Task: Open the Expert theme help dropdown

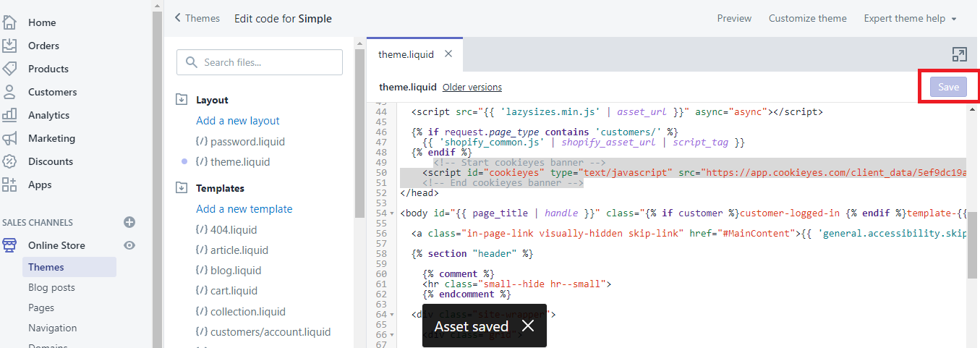Action: [910, 18]
